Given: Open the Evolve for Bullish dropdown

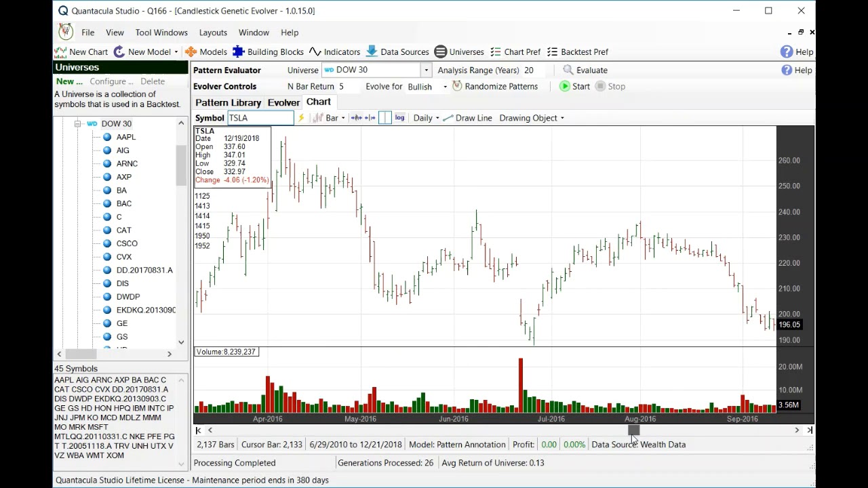Looking at the screenshot, I should (445, 87).
